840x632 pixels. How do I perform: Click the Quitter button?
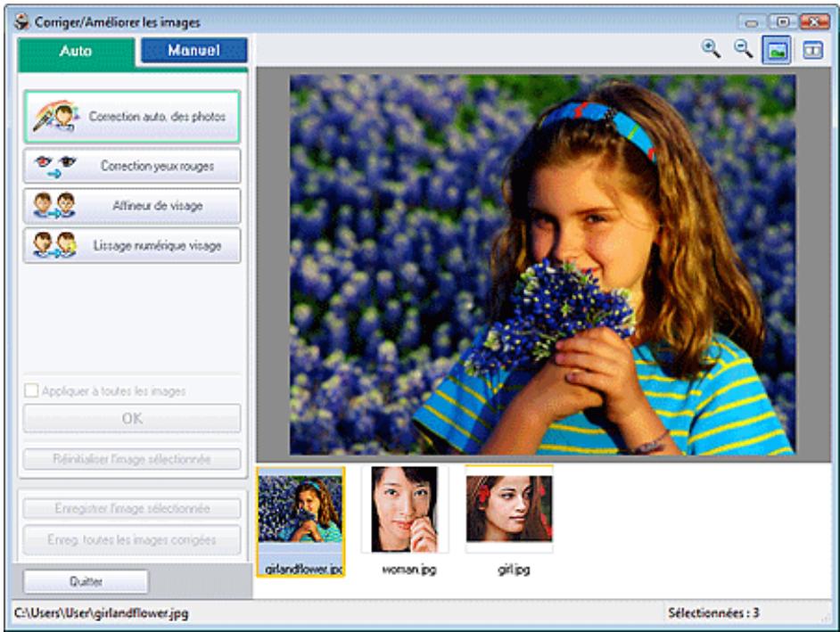pyautogui.click(x=86, y=582)
